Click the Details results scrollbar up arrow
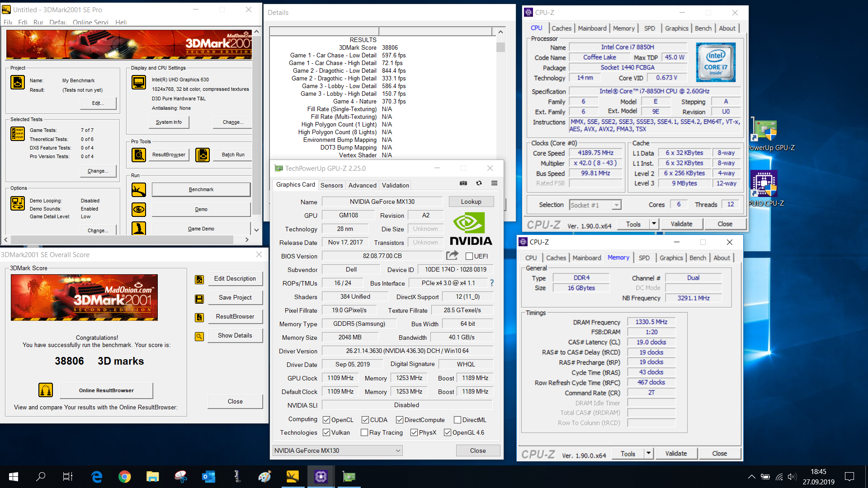Viewport: 868px width, 488px height. click(500, 32)
